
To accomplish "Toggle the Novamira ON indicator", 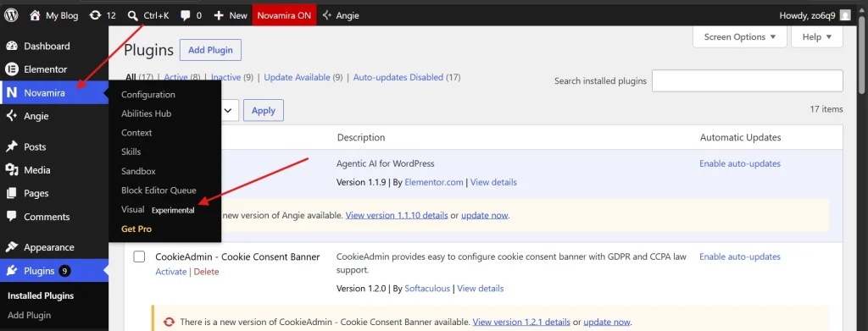I will point(284,15).
